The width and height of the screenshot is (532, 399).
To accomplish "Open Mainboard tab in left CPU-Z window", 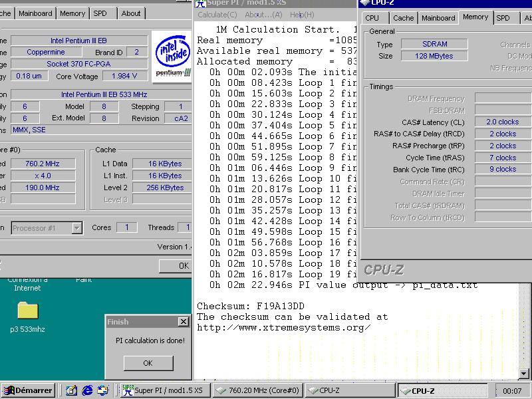I will pyautogui.click(x=35, y=13).
